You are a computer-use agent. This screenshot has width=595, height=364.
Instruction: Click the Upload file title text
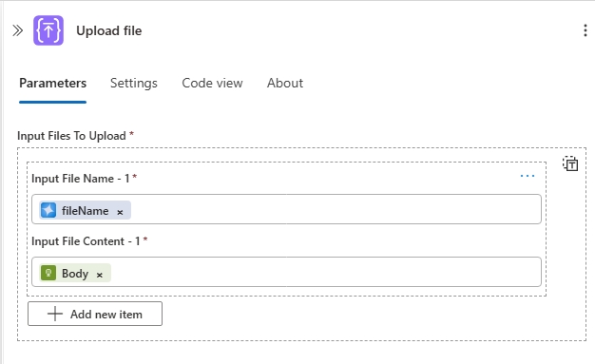pos(109,30)
